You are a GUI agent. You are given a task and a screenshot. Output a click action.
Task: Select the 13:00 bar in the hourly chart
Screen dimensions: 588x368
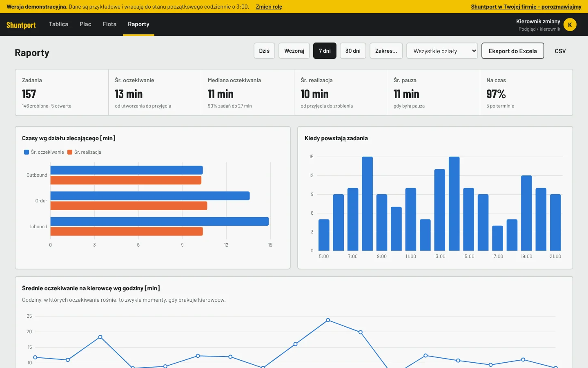(440, 210)
